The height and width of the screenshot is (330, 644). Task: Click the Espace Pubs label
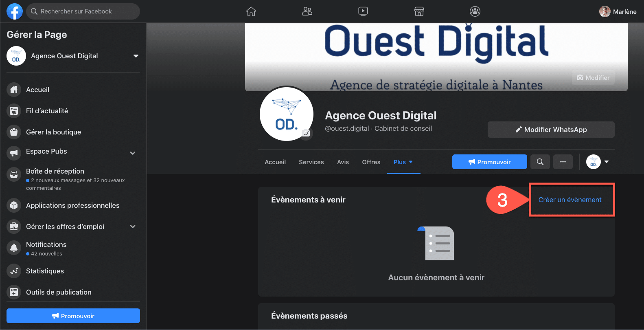click(x=46, y=151)
